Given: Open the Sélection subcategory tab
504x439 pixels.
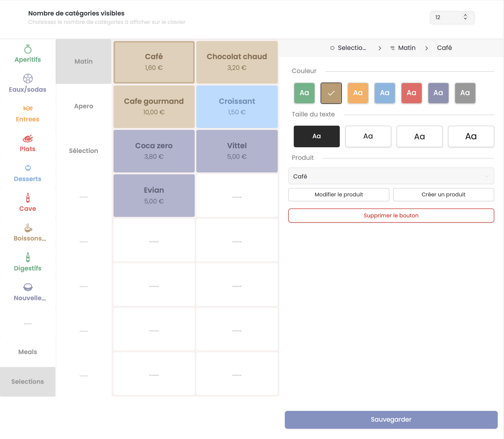Looking at the screenshot, I should point(84,151).
